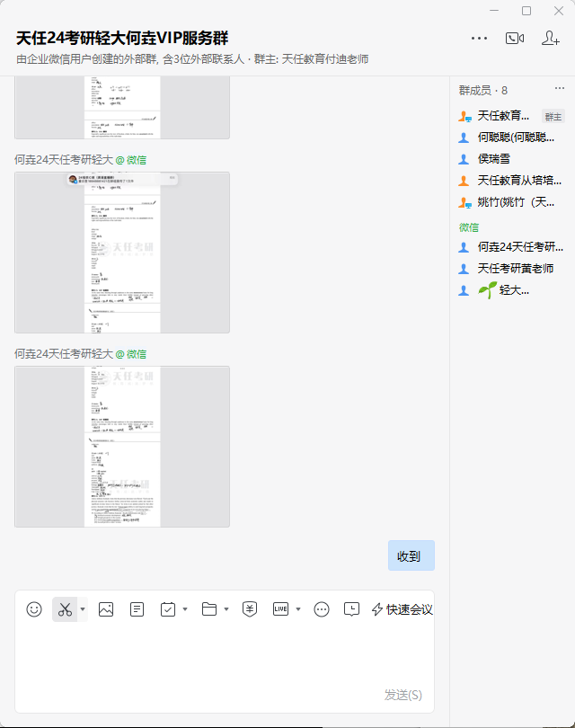Click the scissors screenshot tool

click(x=65, y=609)
